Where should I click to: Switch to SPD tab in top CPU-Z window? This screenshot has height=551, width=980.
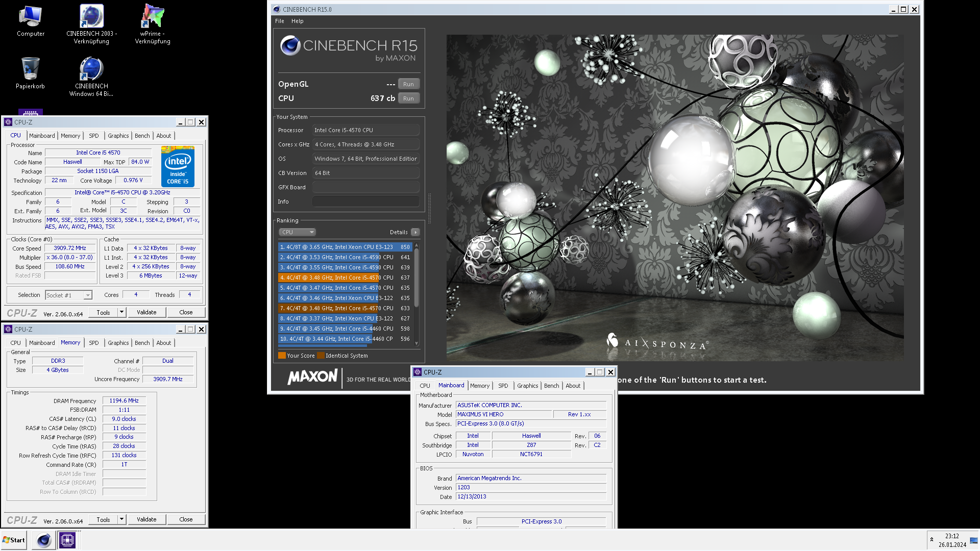94,136
